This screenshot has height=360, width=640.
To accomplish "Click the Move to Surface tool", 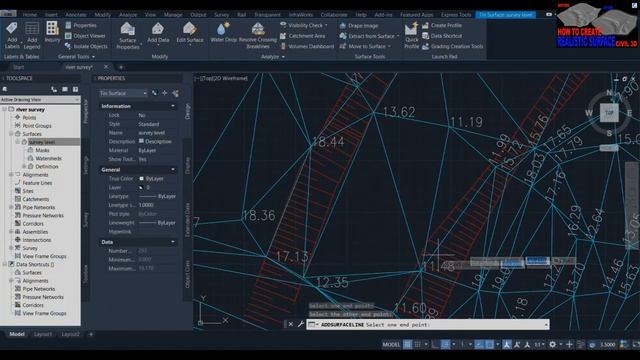I will pos(365,47).
